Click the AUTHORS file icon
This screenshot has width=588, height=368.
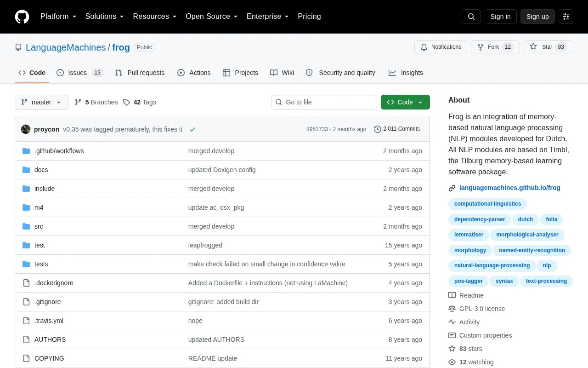point(26,339)
